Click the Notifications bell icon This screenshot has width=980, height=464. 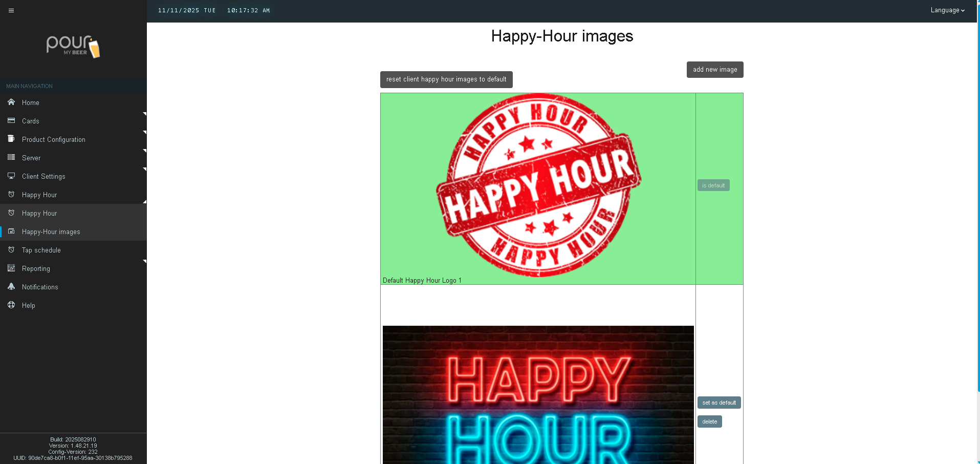point(11,287)
